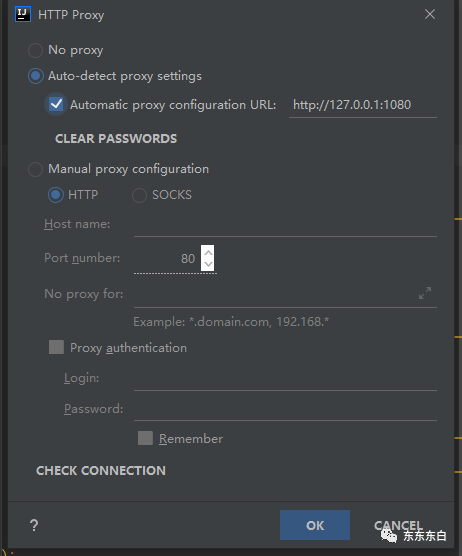Close the HTTP Proxy dialog
462x556 pixels.
[430, 14]
